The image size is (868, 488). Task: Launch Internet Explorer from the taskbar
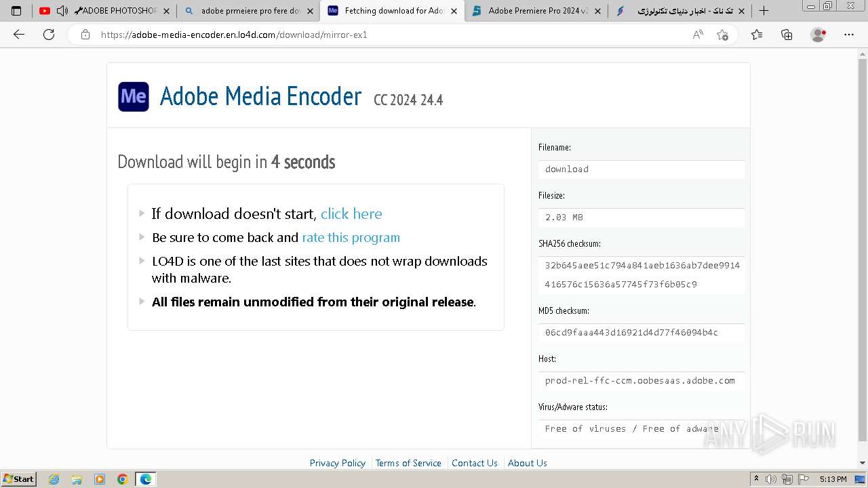[x=54, y=479]
